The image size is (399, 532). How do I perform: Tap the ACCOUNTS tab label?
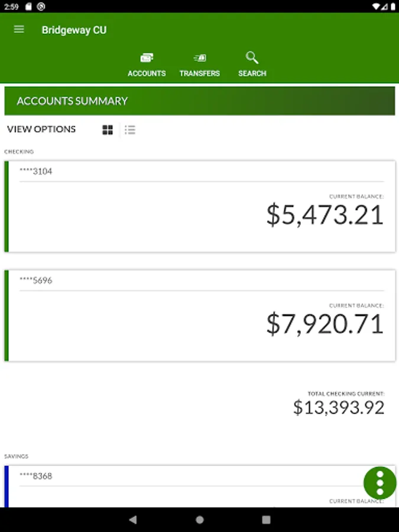(147, 73)
